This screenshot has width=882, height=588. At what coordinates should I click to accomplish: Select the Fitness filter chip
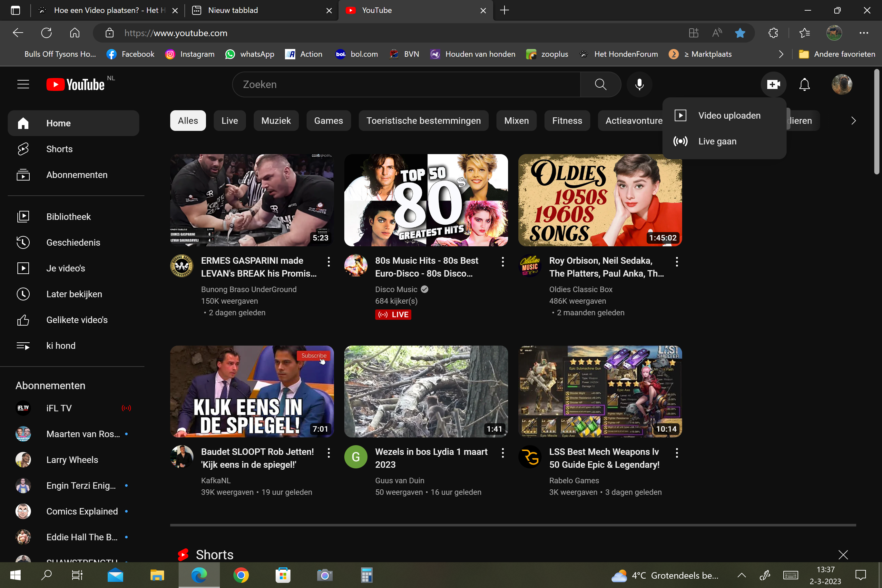pos(567,121)
